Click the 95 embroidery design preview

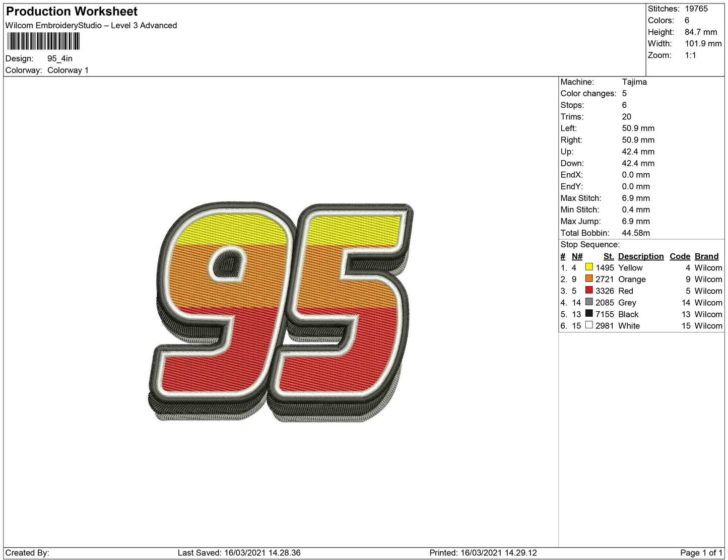tap(281, 312)
